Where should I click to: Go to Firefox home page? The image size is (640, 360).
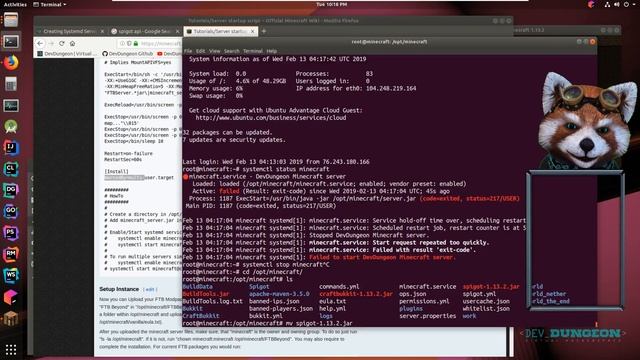pyautogui.click(x=72, y=43)
